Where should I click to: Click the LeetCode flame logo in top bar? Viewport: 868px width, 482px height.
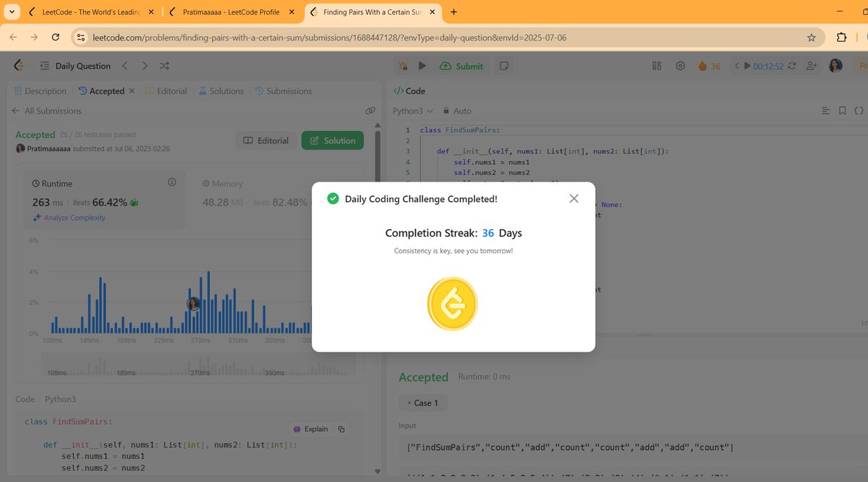(x=18, y=65)
